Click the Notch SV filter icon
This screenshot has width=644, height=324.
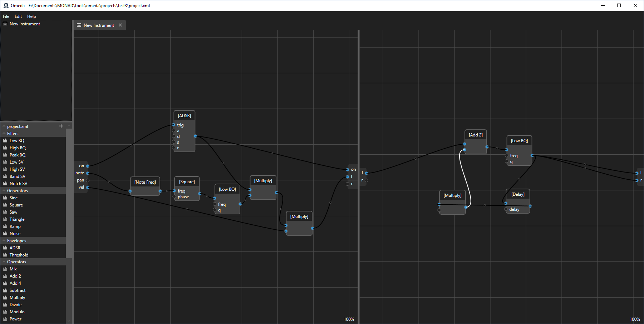click(x=5, y=184)
